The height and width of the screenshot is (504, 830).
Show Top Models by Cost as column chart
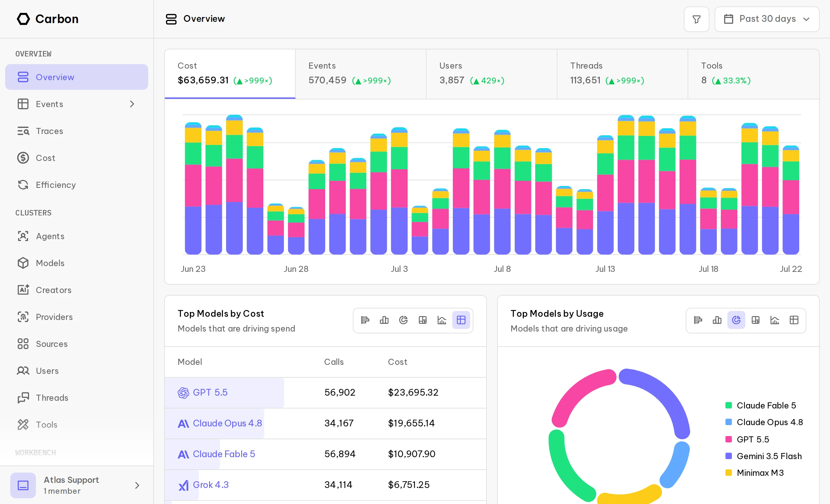(x=384, y=320)
